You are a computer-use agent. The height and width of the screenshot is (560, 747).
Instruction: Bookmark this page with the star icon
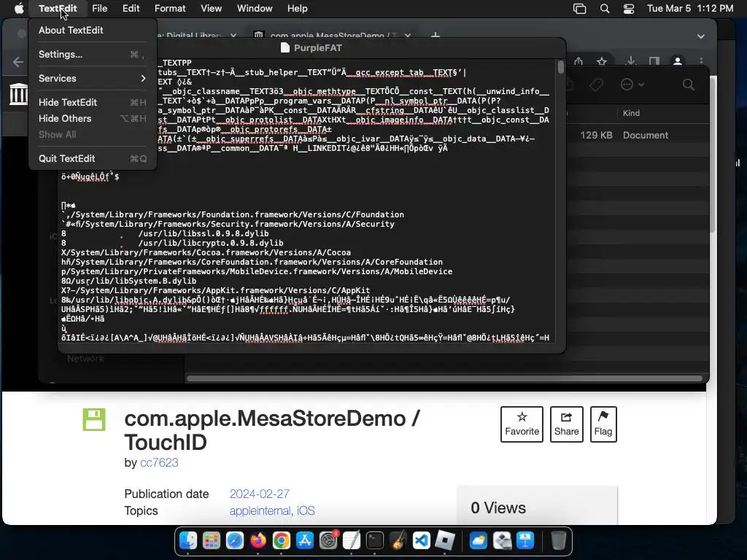coord(602,61)
